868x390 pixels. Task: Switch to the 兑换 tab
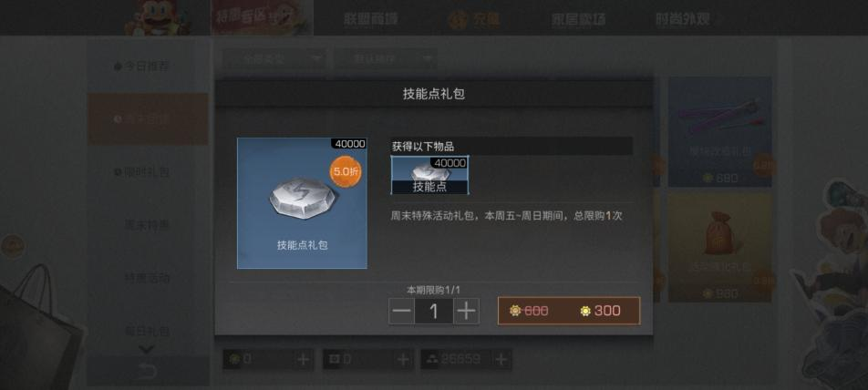(x=477, y=19)
